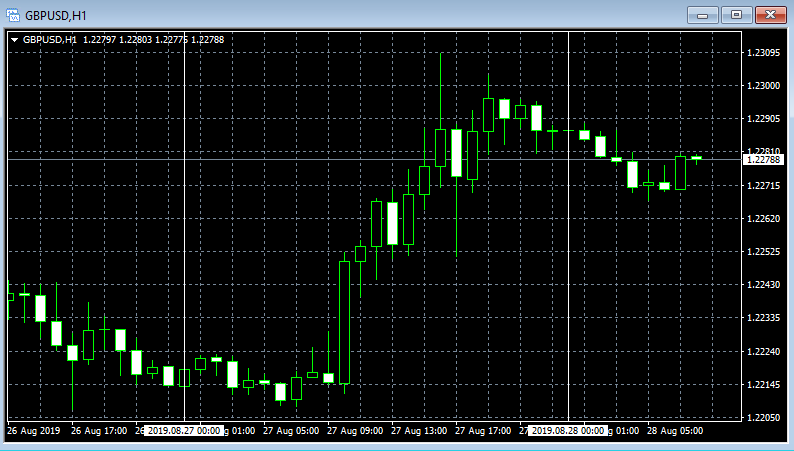Viewport: 794px width, 451px height.
Task: Click the 1.22335 price scale label
Action: tap(763, 318)
